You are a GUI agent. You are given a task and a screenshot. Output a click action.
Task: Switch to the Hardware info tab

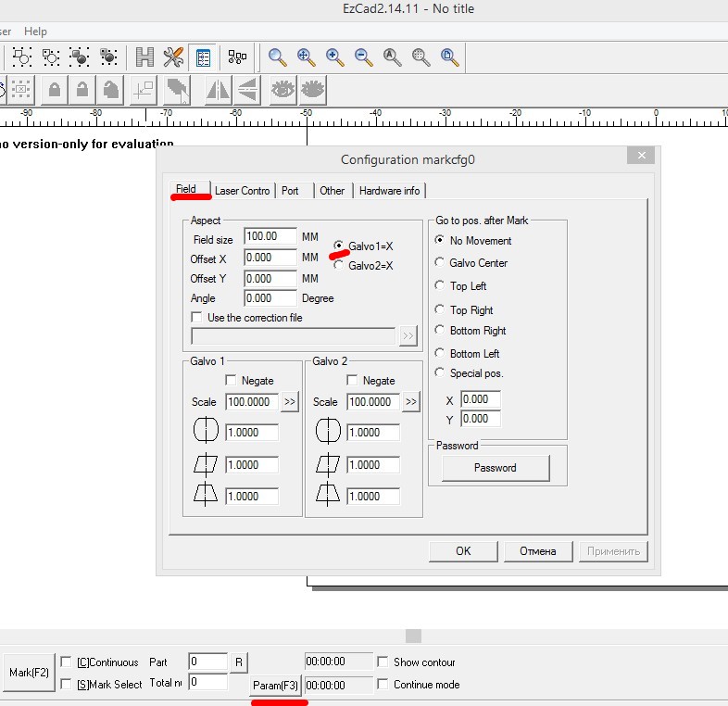[x=389, y=191]
